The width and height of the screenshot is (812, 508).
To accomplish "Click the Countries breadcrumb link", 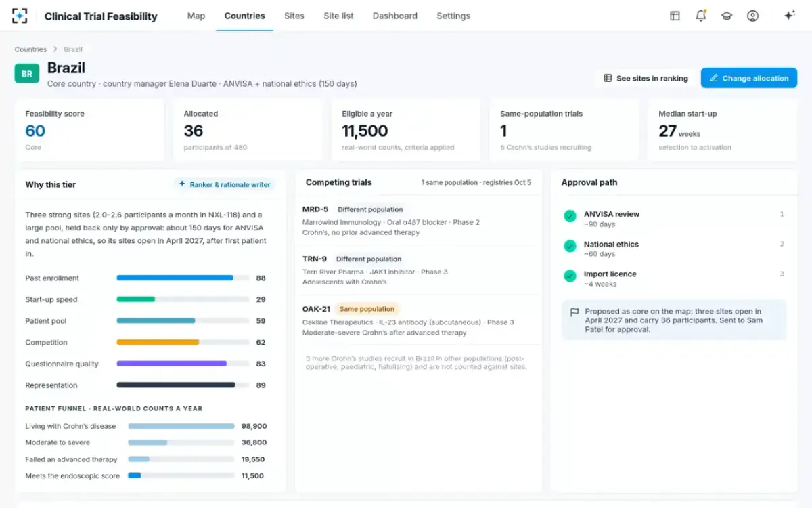I will pos(30,49).
